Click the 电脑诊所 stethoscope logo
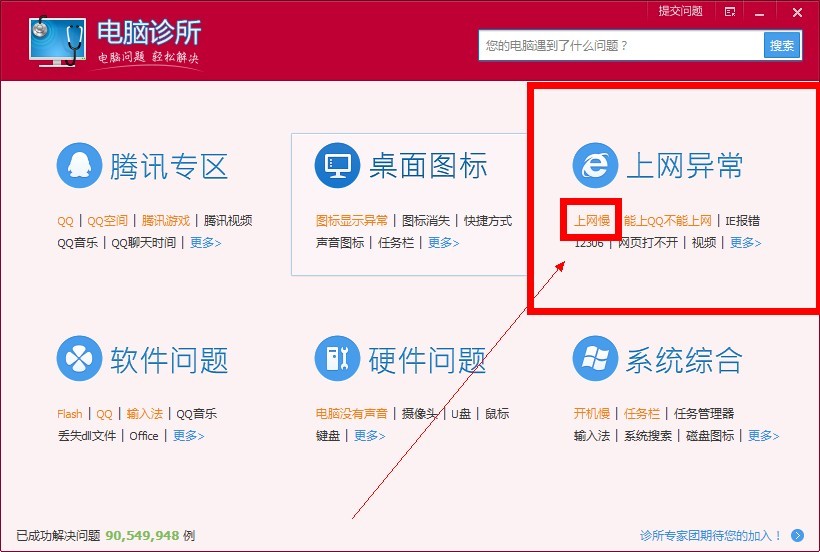This screenshot has width=820, height=552. point(57,41)
